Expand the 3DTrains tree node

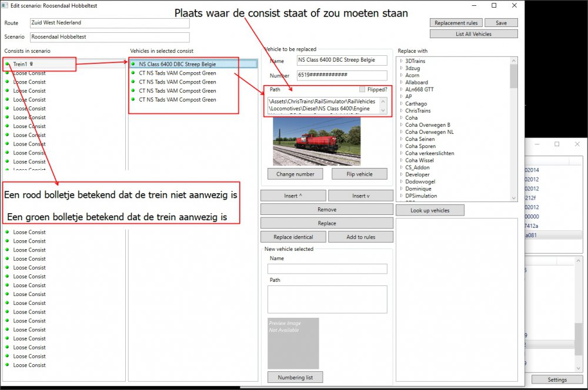coord(401,61)
